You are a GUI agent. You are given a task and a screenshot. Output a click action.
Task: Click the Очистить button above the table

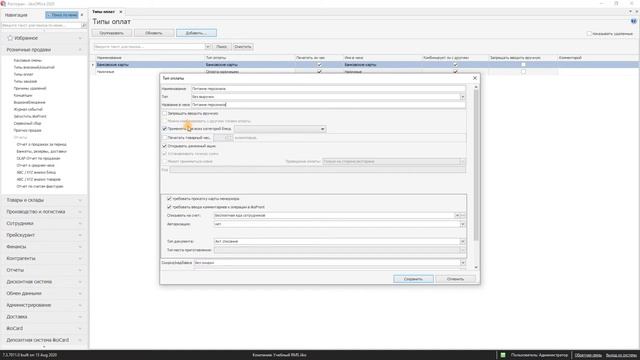tap(243, 47)
